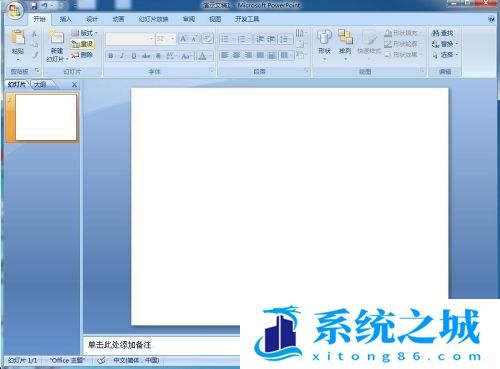The height and width of the screenshot is (369, 500).
Task: Click the Paste clipboard icon
Action: [x=18, y=37]
